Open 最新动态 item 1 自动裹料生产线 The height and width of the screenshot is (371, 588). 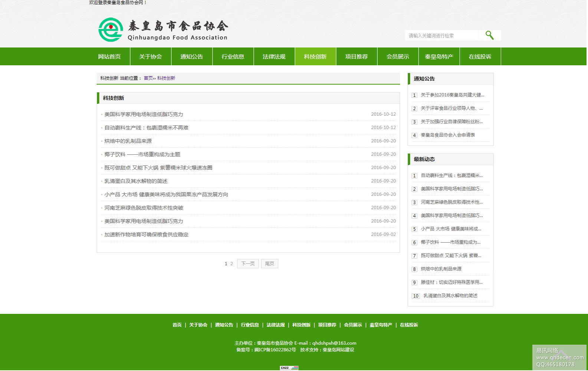click(x=451, y=175)
